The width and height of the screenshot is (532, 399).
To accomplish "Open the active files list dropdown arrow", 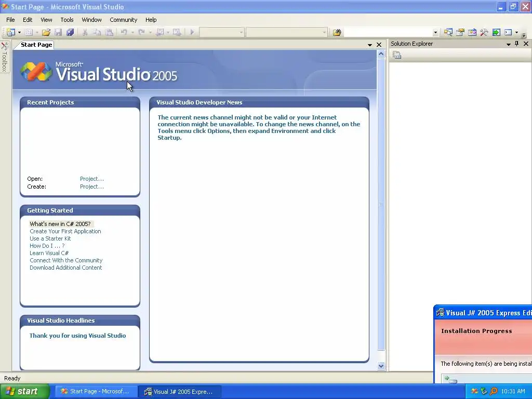I will 370,45.
